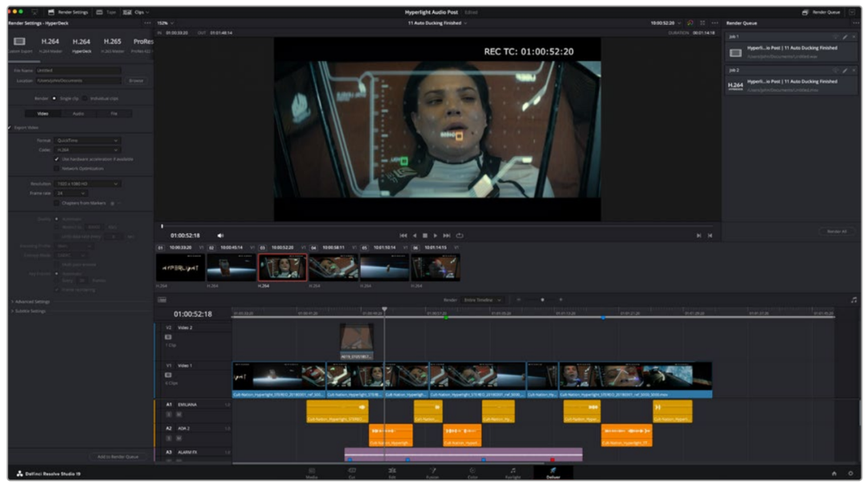Click the timeline horizontal scrollbar
Viewport: 868px width, 485px height.
[x=387, y=462]
